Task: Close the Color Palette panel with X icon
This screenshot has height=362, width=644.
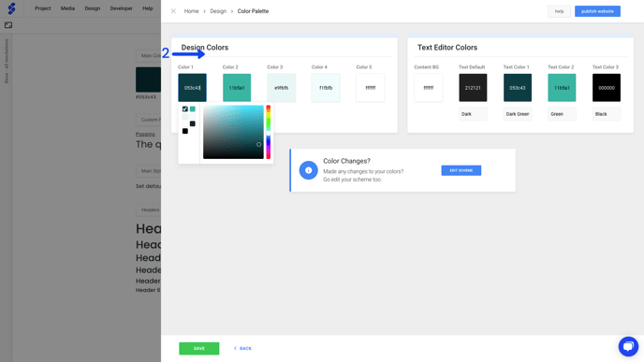Action: 173,11
